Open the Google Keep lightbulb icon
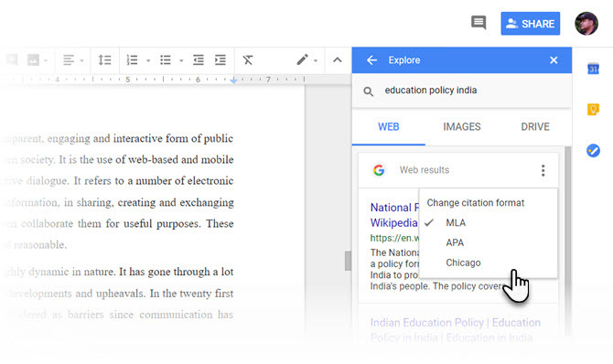Screen dimensions: 613x364 click(593, 109)
